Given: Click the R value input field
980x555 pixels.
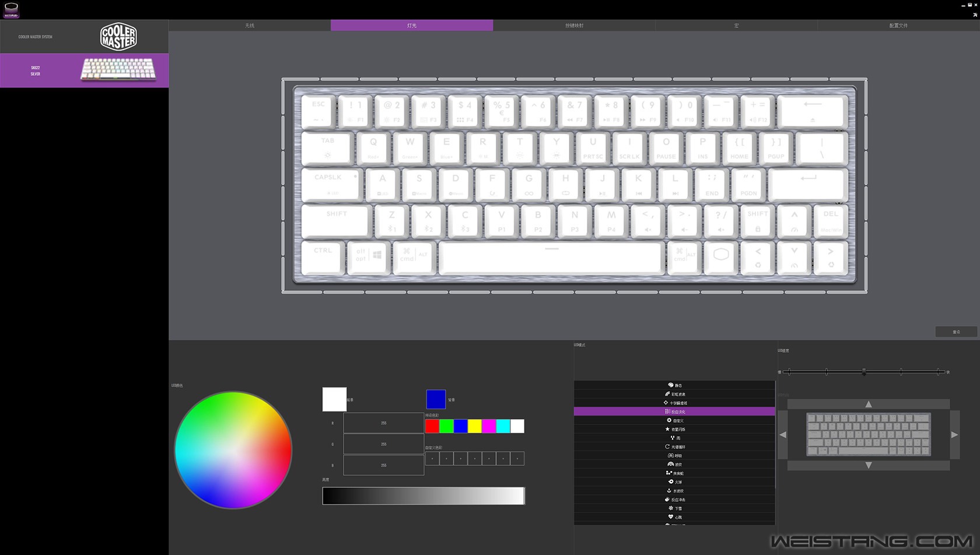Looking at the screenshot, I should (383, 423).
